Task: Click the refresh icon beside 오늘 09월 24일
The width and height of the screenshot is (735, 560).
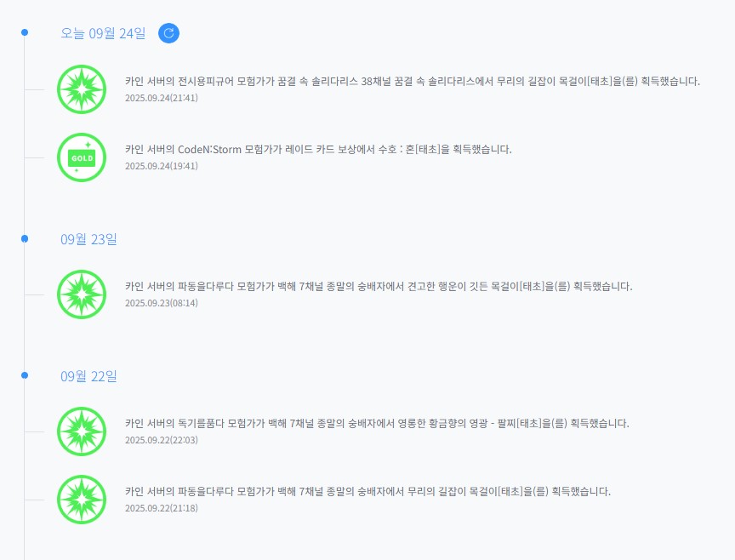Action: [168, 33]
